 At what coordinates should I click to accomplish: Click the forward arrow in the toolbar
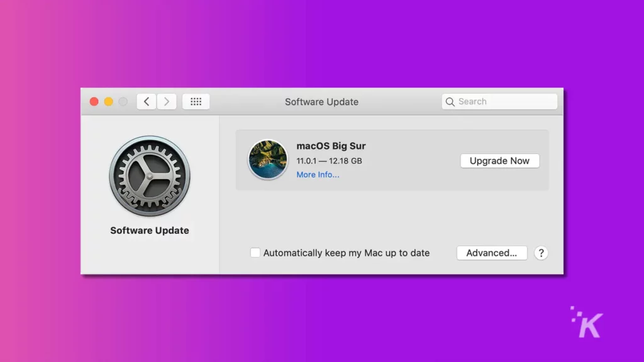tap(166, 101)
